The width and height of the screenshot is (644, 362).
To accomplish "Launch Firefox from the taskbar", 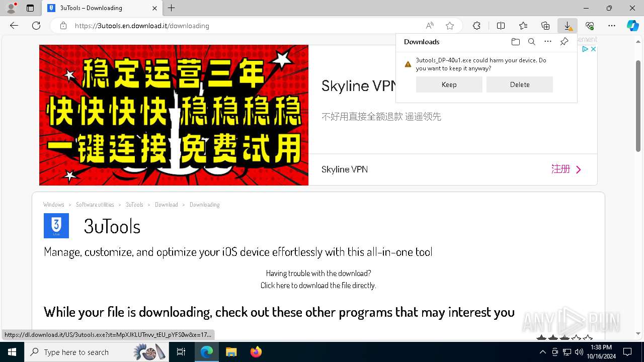I will coord(256,352).
